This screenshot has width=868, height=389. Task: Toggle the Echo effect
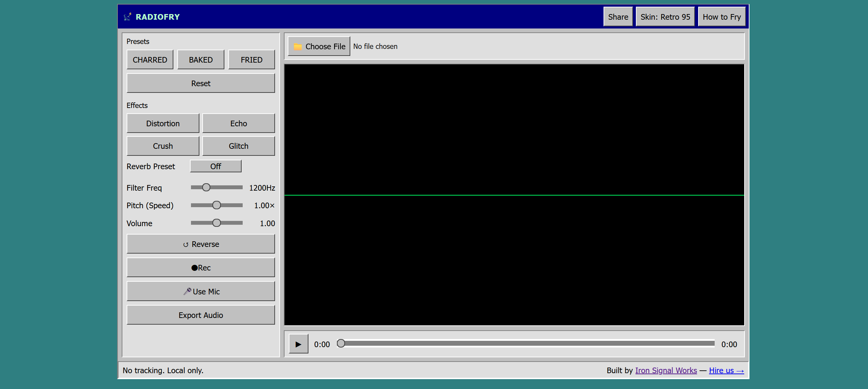point(238,123)
